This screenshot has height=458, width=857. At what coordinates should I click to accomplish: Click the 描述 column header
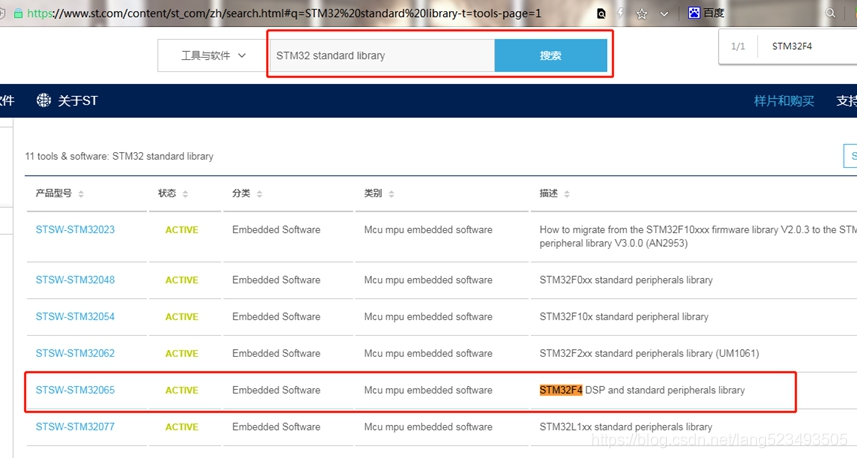point(548,193)
